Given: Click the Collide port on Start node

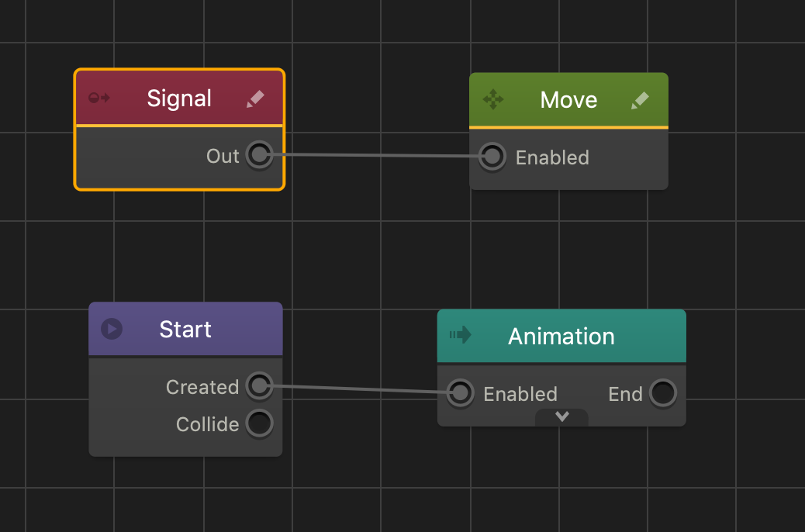Looking at the screenshot, I should pyautogui.click(x=259, y=423).
